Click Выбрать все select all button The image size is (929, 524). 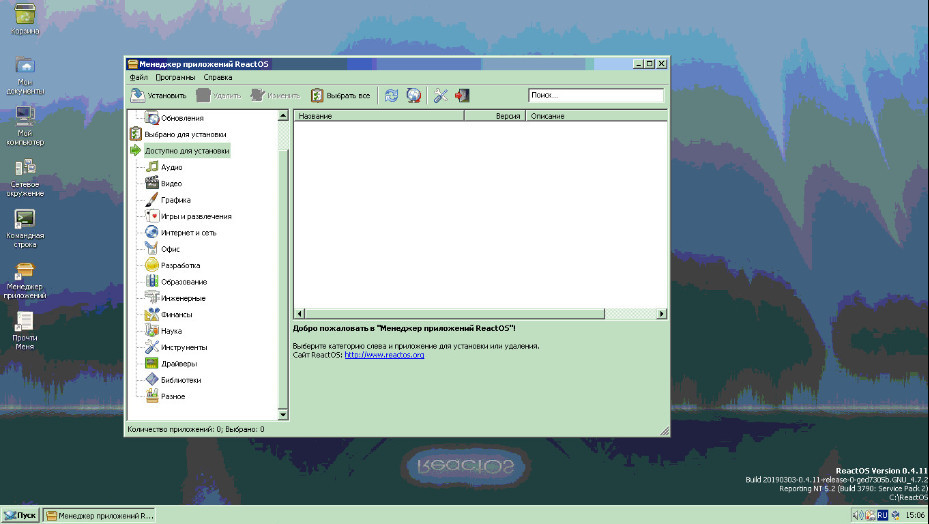(341, 95)
